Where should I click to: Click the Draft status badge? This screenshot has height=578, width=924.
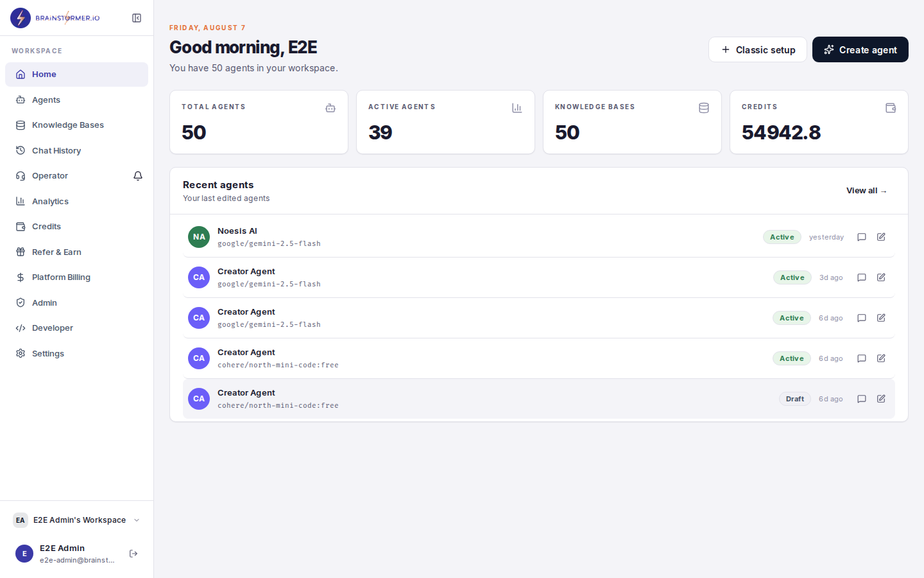point(795,399)
